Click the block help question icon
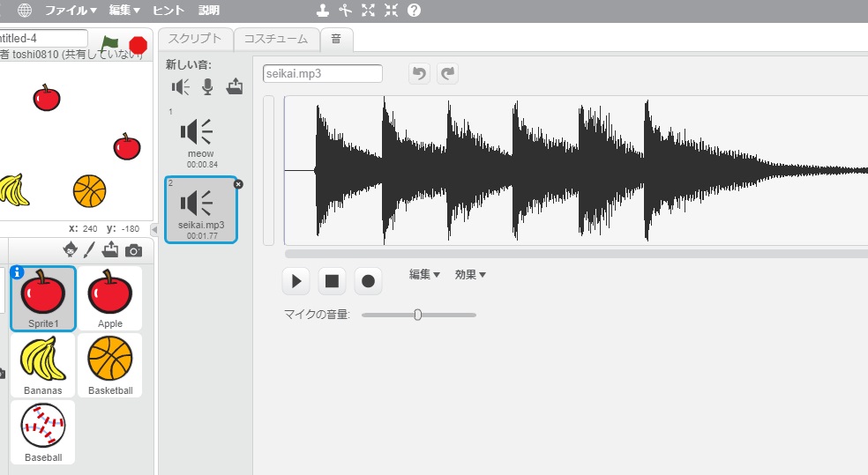The image size is (868, 475). (x=414, y=10)
